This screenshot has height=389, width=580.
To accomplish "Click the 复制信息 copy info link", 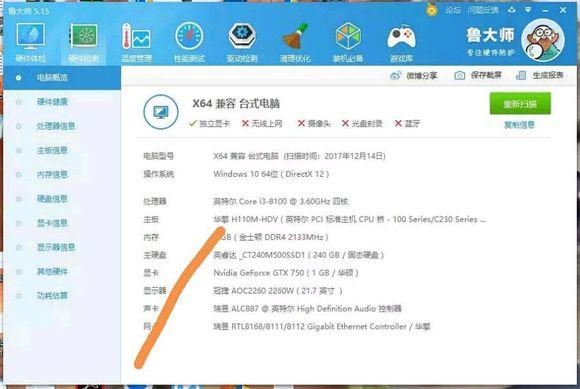I will pos(520,125).
